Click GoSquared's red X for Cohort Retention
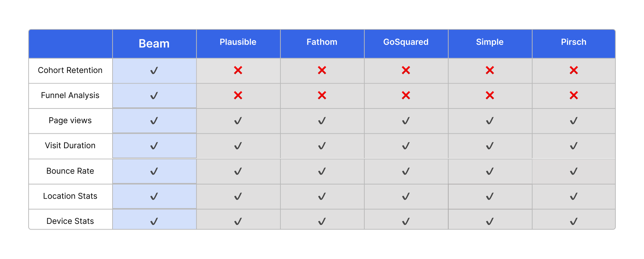The width and height of the screenshot is (644, 259). click(406, 70)
